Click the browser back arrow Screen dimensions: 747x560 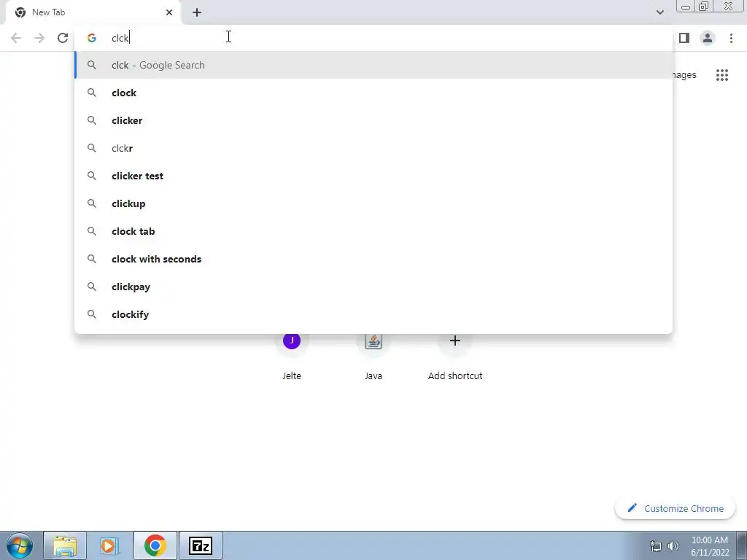point(16,38)
